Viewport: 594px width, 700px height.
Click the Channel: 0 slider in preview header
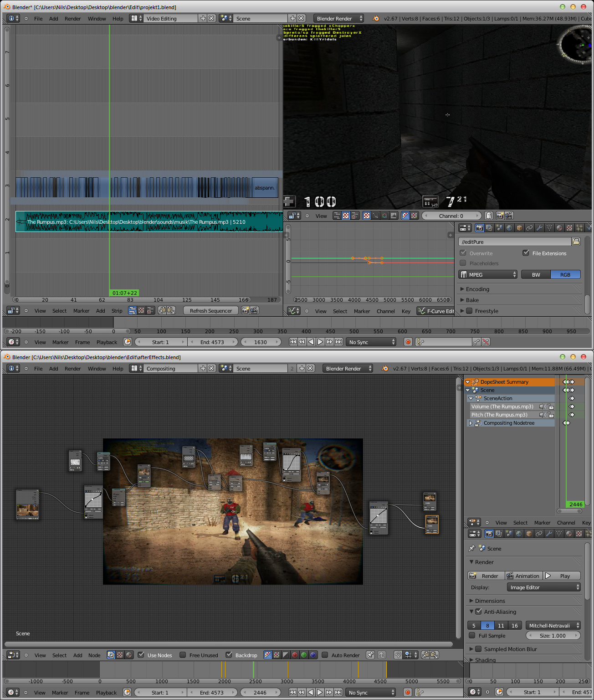tap(451, 216)
